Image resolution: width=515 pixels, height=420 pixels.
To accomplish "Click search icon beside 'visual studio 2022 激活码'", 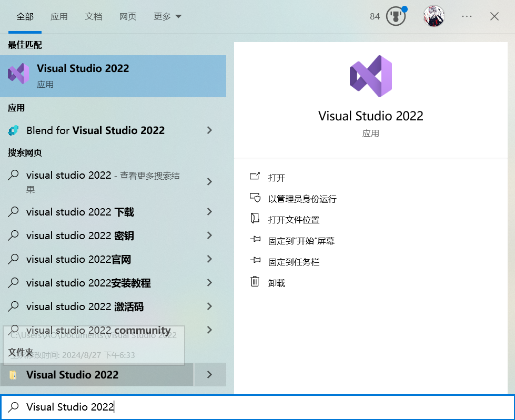I will point(13,306).
